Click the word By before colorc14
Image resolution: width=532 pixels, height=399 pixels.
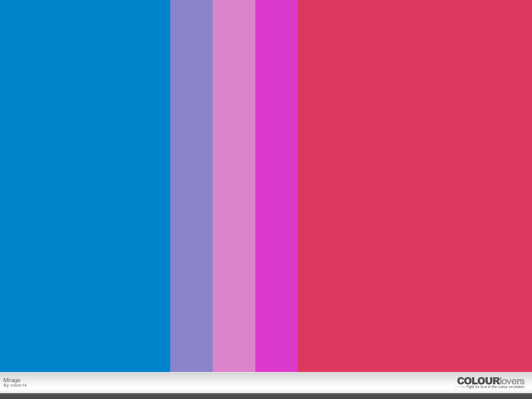(6, 385)
